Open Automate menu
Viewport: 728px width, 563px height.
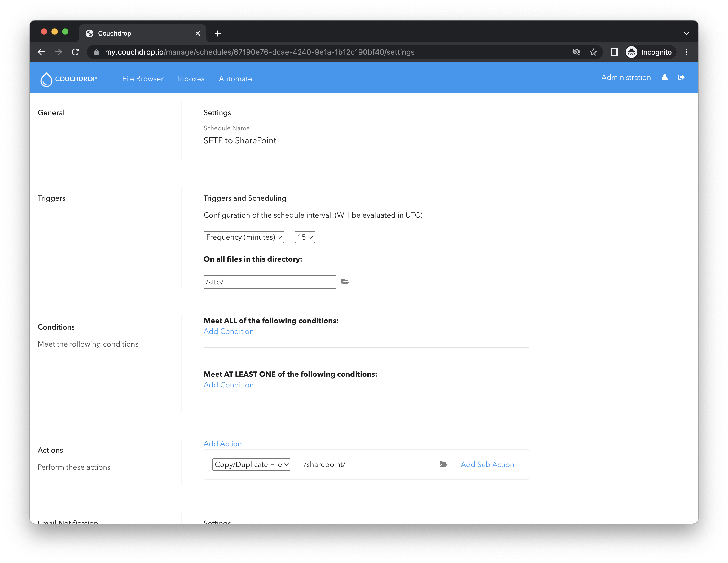(235, 79)
